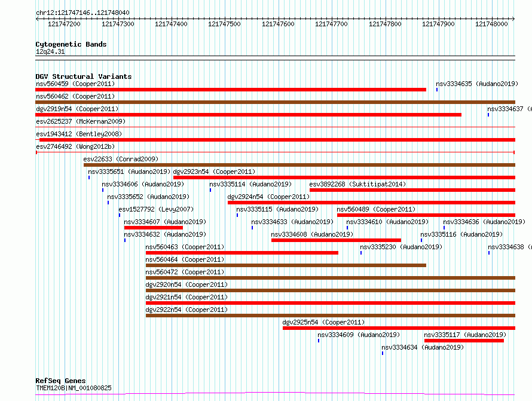Viewport: 532px width, 401px height.
Task: Click blue mark under nsv3334634
Action: (x=383, y=353)
